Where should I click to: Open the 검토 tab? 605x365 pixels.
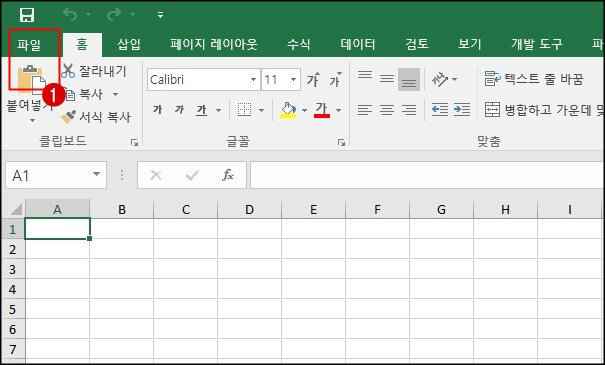pos(417,44)
